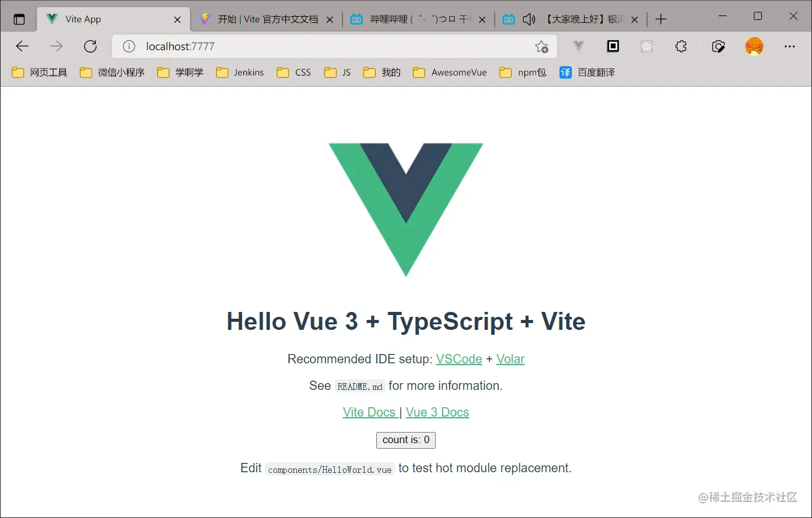This screenshot has width=812, height=518.
Task: Click the count is: 0 button
Action: click(406, 440)
